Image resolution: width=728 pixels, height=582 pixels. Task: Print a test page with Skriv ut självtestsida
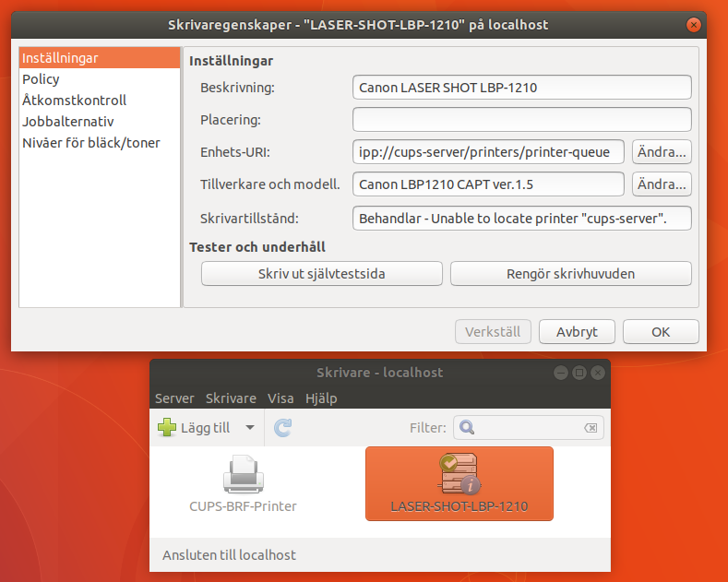tap(322, 273)
